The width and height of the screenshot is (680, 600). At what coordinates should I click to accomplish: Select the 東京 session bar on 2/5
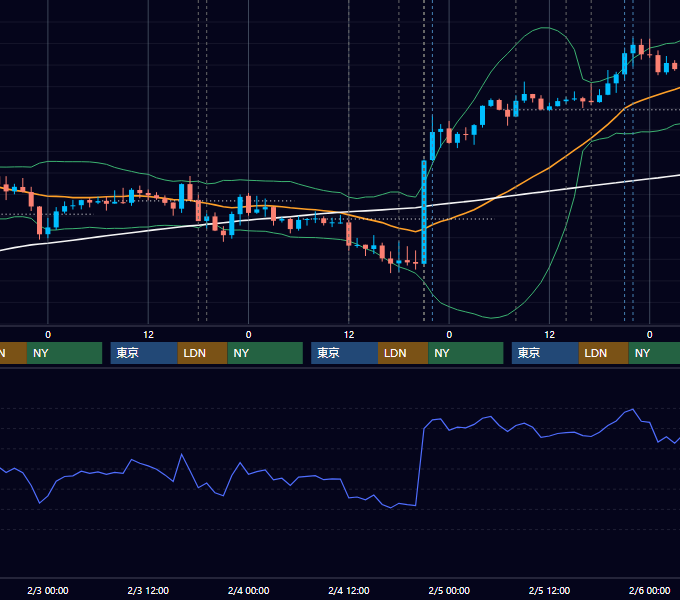pyautogui.click(x=545, y=353)
